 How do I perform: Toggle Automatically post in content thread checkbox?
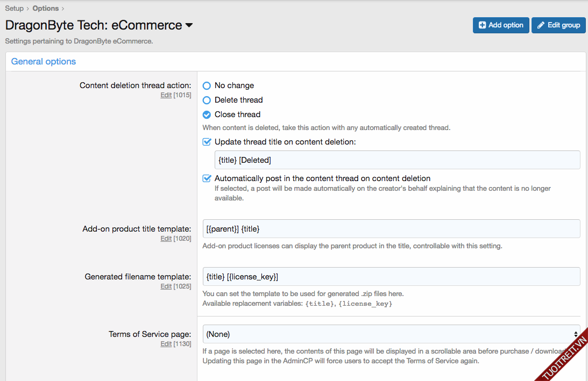(207, 178)
